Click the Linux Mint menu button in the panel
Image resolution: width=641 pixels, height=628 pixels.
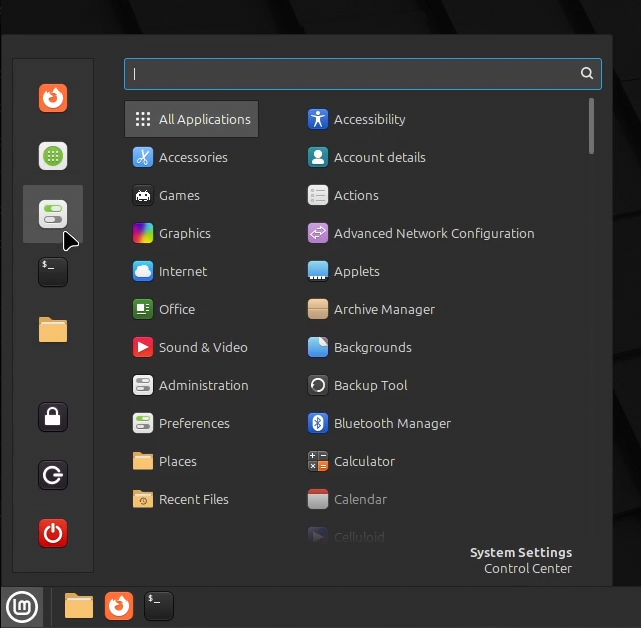22,607
